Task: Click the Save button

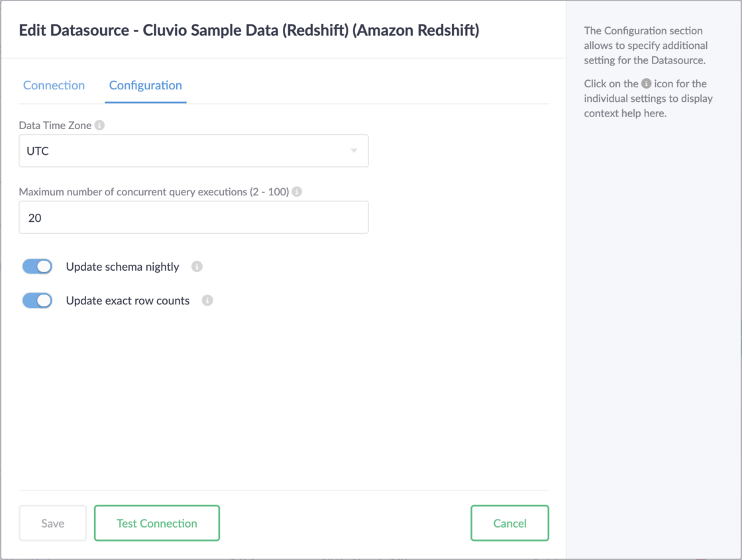Action: pyautogui.click(x=52, y=523)
